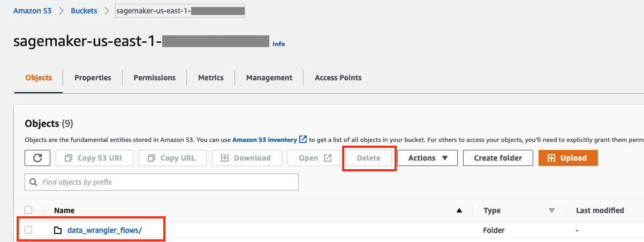Open the Amazon S3 inventory link
This screenshot has height=242, width=644.
(264, 139)
